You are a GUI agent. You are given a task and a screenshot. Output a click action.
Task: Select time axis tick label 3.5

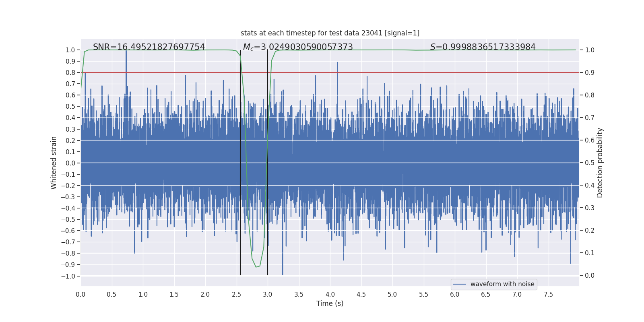click(x=299, y=294)
